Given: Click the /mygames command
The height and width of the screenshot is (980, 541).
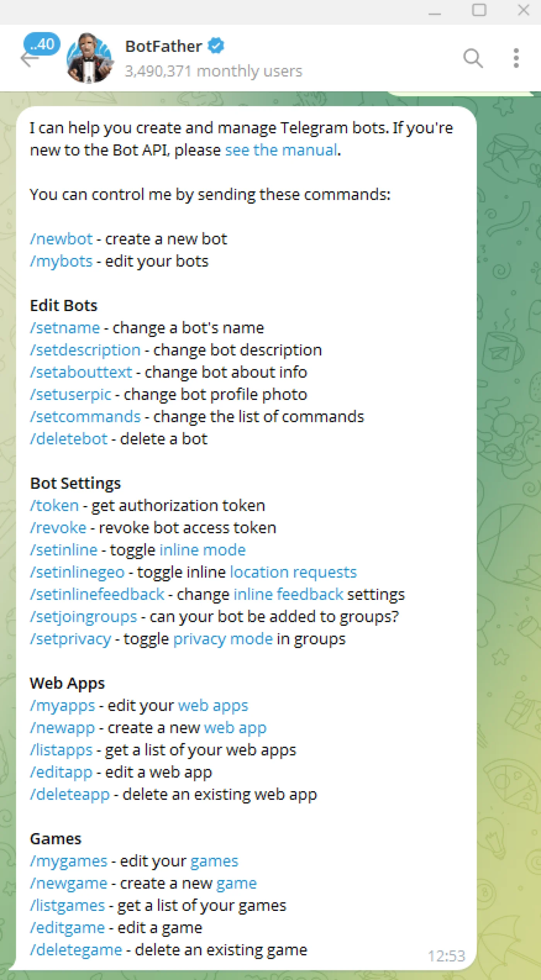Looking at the screenshot, I should coord(69,861).
